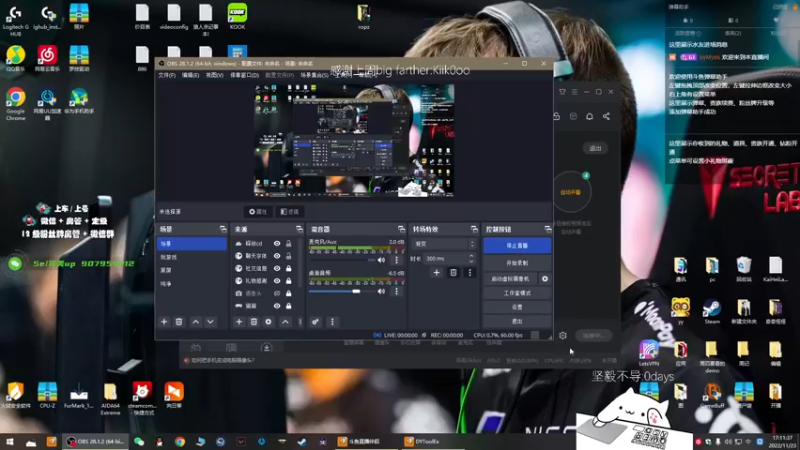Add a new scene with the plus icon in 场景 panel

164,322
